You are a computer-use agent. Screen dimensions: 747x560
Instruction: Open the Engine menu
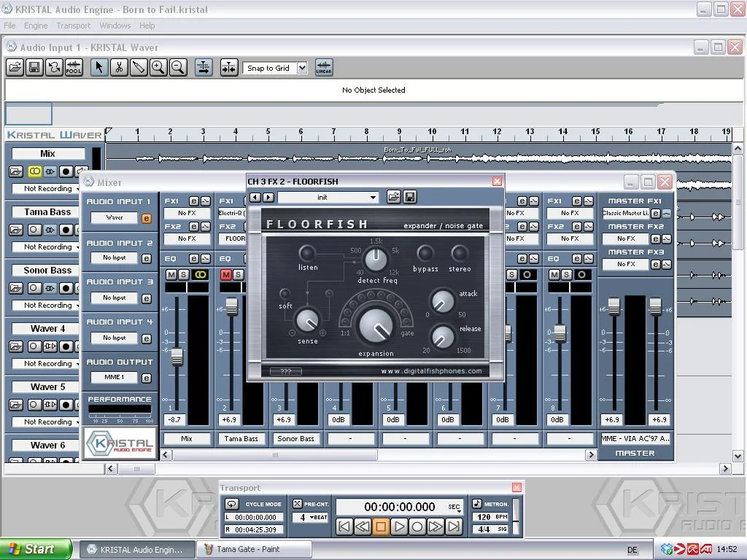point(36,26)
